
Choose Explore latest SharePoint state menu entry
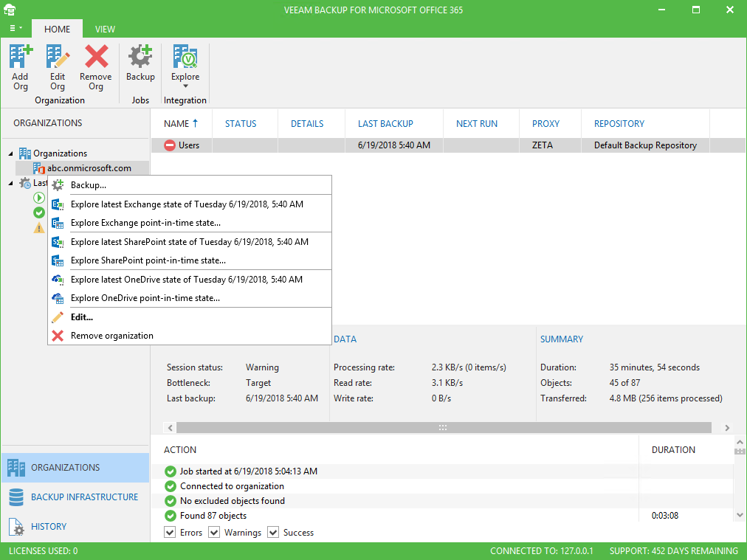[x=190, y=242]
